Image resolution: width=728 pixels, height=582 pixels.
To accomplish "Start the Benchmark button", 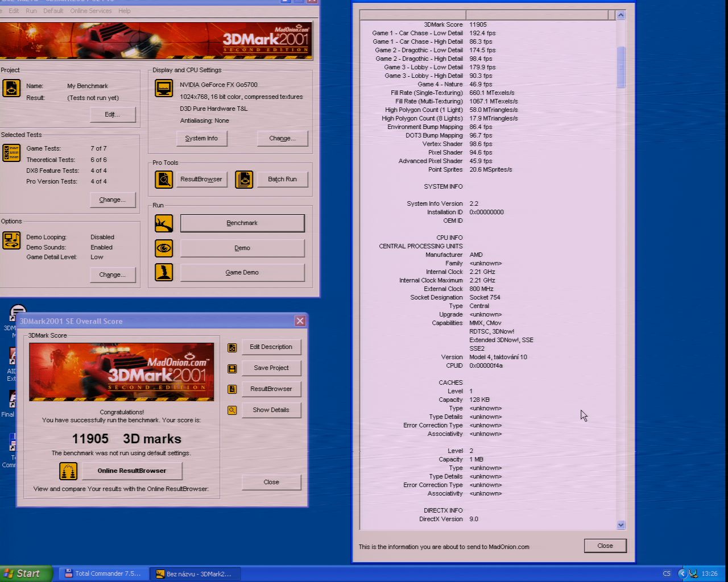I will click(x=242, y=223).
